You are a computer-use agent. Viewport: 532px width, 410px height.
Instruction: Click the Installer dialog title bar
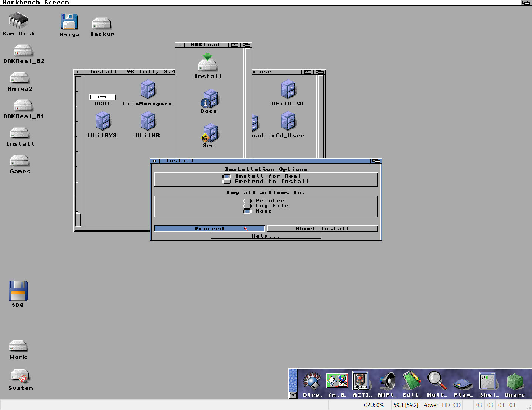(x=265, y=161)
